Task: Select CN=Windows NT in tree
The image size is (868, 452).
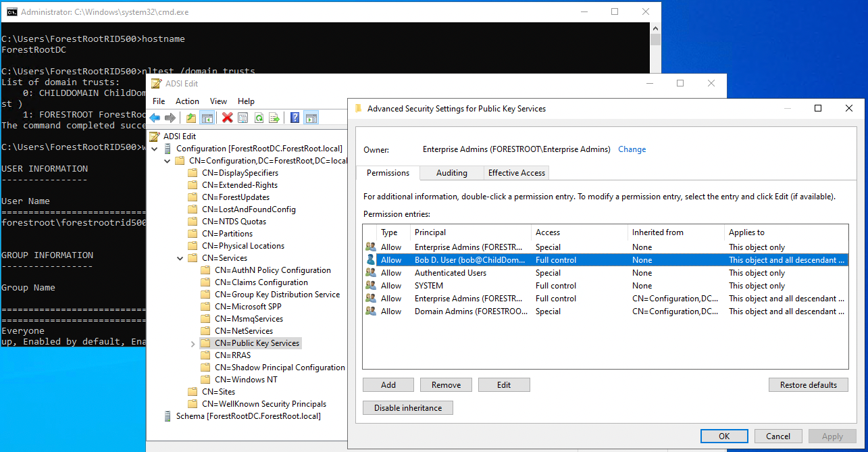Action: 246,380
